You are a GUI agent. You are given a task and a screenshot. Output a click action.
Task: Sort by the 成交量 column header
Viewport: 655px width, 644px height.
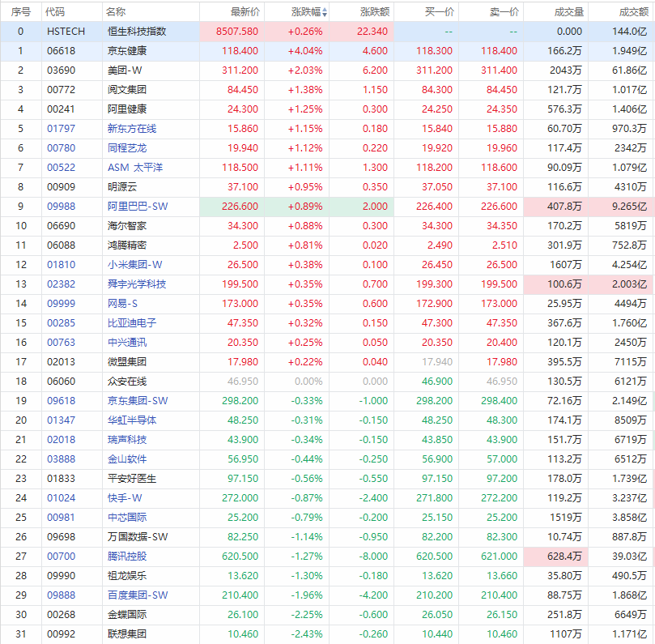[569, 12]
